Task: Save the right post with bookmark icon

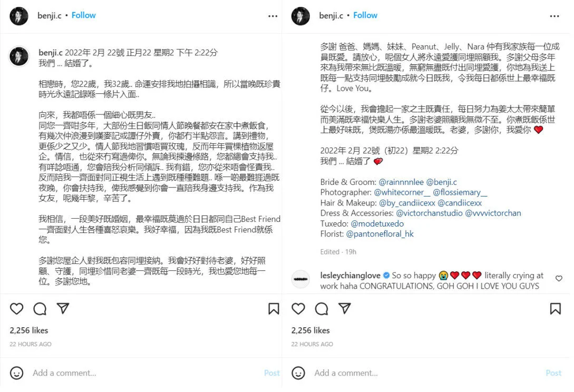Action: pyautogui.click(x=556, y=309)
